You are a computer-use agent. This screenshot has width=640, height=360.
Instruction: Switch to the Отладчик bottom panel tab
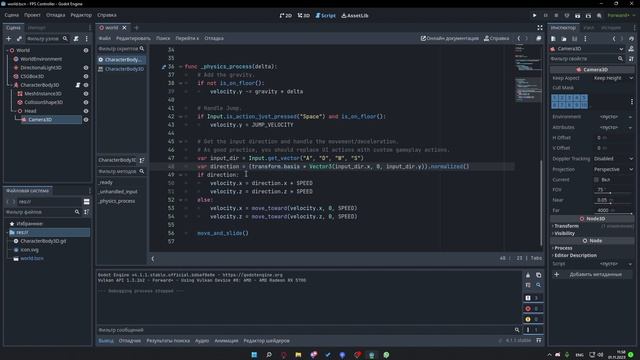pyautogui.click(x=130, y=340)
